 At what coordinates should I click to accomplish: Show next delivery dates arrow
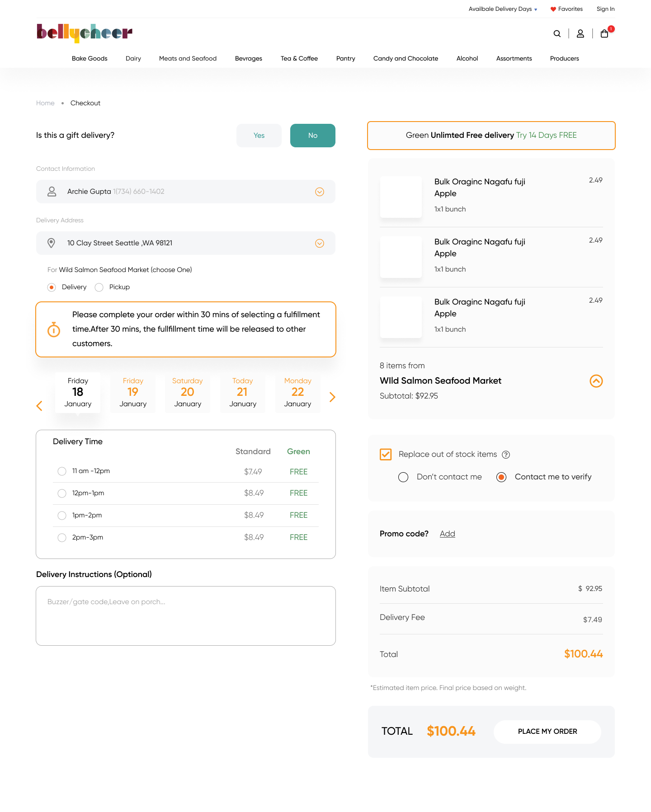pos(332,397)
